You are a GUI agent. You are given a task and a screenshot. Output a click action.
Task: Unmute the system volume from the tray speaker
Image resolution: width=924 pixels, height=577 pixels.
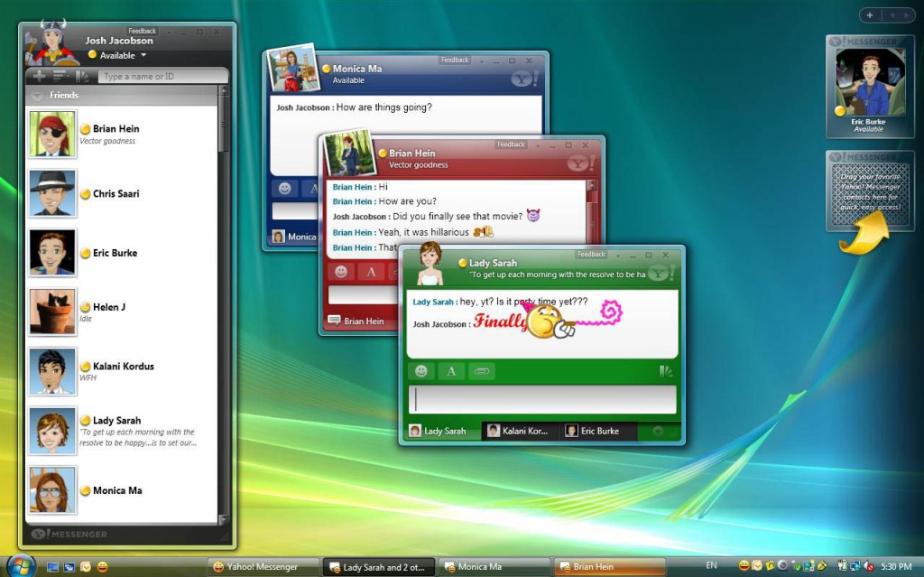[x=868, y=567]
